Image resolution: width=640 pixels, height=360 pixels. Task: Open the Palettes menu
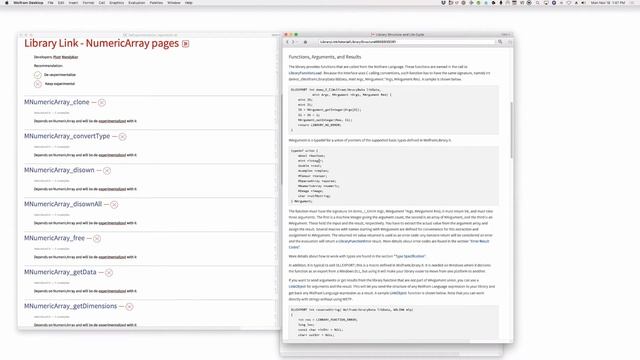pos(156,2)
